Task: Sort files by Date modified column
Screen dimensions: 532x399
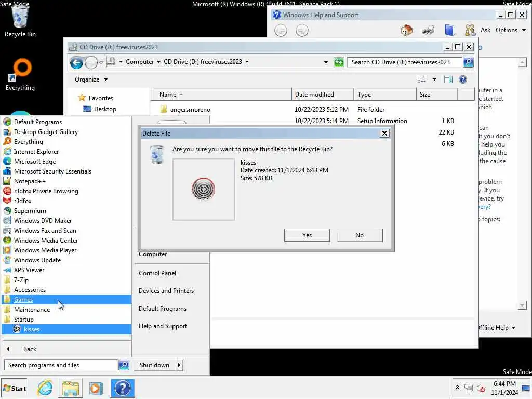Action: (323, 95)
